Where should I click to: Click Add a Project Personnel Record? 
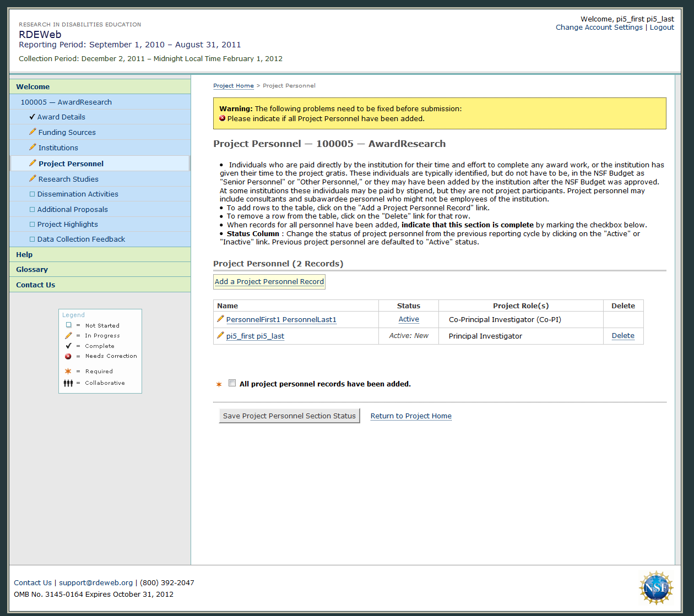point(269,281)
